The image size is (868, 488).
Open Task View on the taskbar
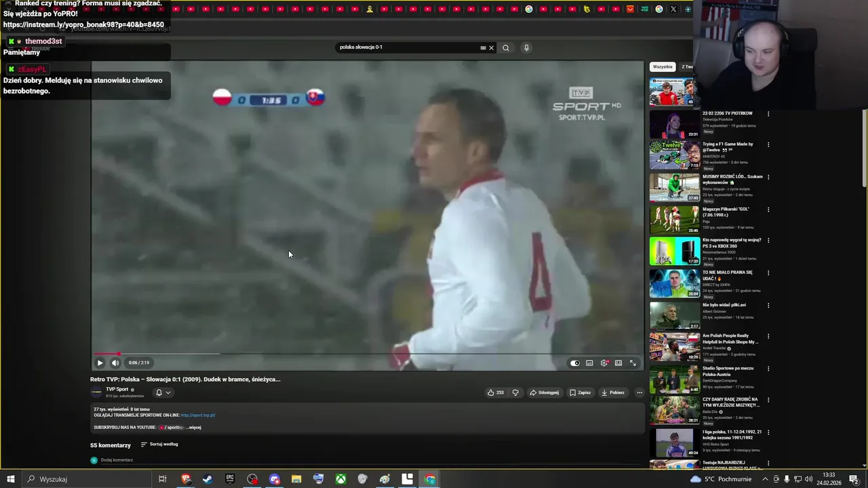coord(163,479)
